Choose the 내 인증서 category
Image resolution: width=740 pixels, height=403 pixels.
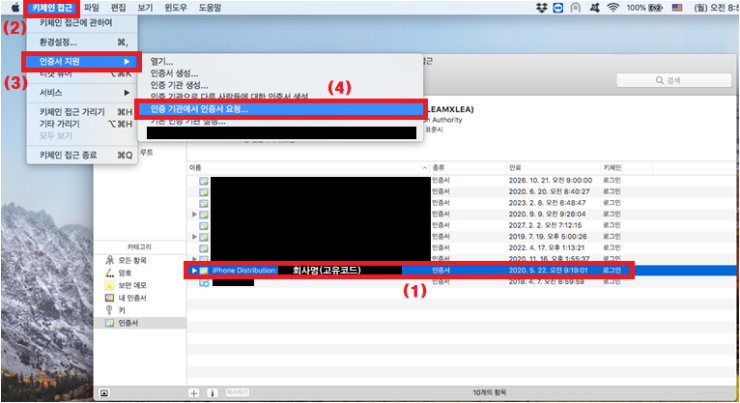click(x=133, y=297)
